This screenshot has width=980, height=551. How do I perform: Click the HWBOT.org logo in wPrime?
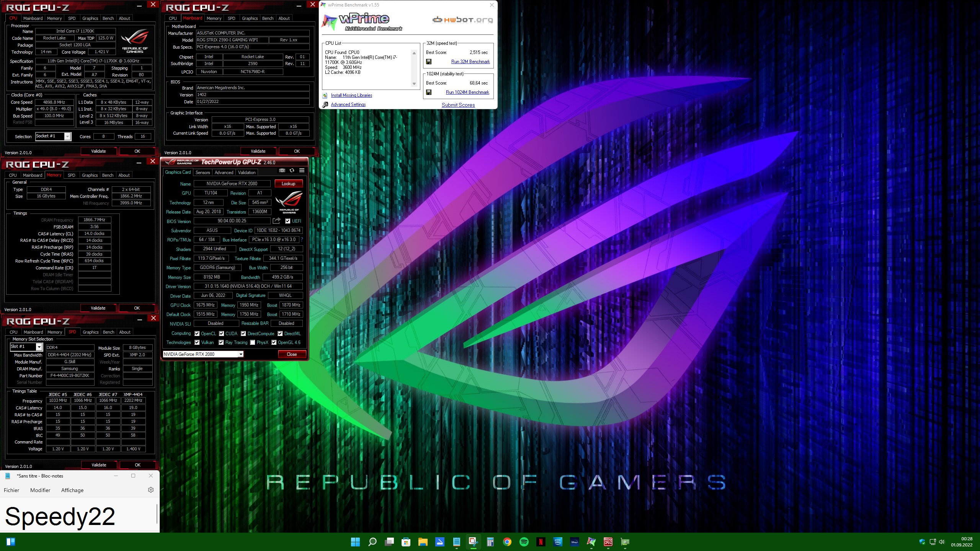pos(462,20)
